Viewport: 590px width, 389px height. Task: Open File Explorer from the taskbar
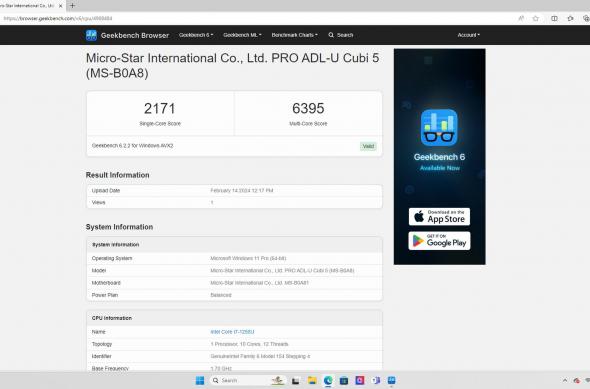(x=312, y=380)
